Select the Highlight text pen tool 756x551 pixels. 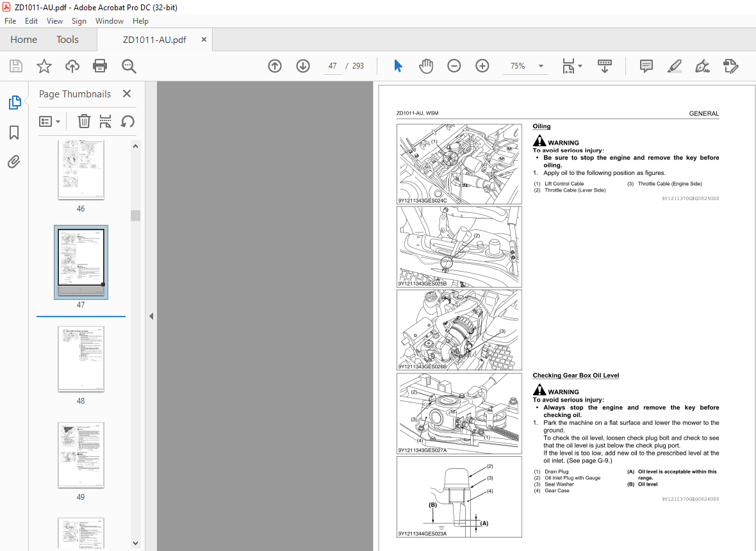675,66
